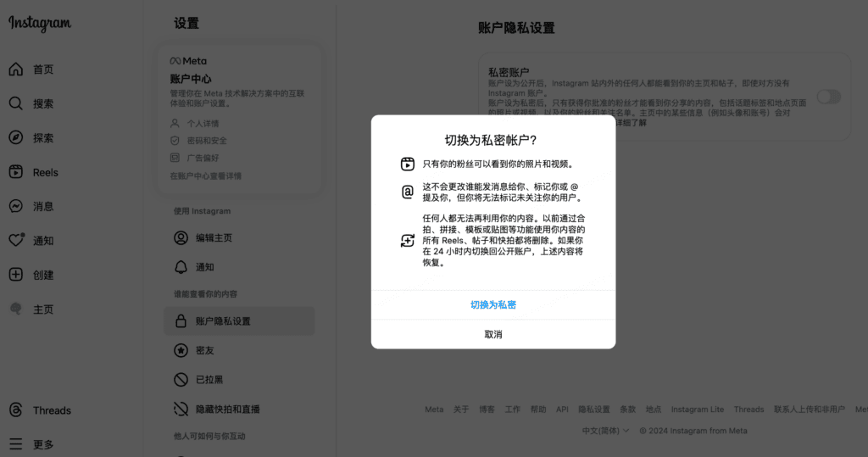Image resolution: width=868 pixels, height=457 pixels.
Task: Click 账户隐私设置 lock icon
Action: pyautogui.click(x=181, y=321)
